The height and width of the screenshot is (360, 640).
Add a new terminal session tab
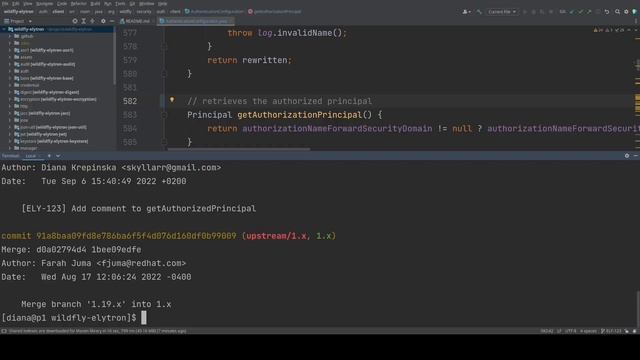click(49, 156)
